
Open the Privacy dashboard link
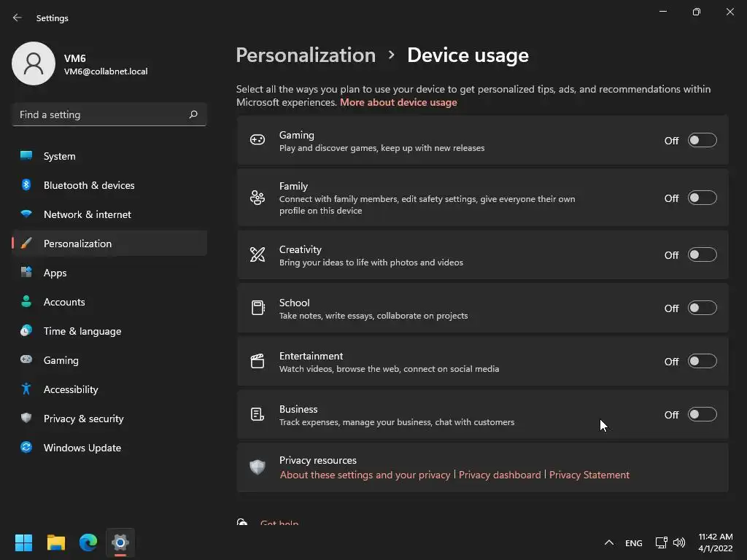coord(500,475)
